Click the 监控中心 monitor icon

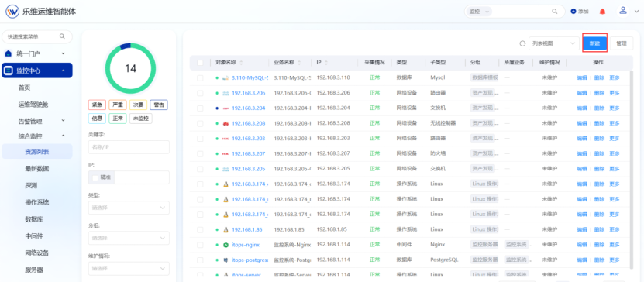pyautogui.click(x=9, y=70)
